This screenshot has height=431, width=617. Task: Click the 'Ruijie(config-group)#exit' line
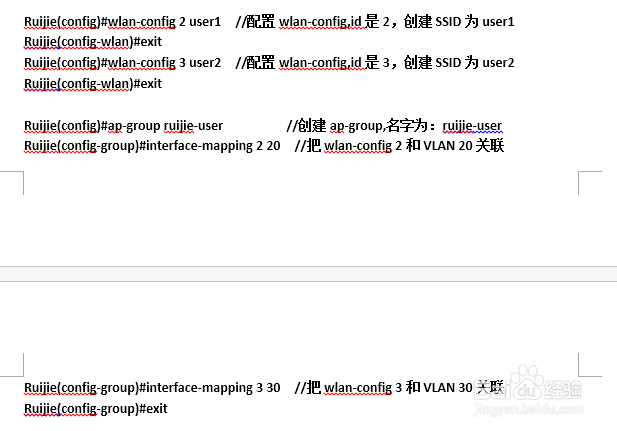(96, 409)
